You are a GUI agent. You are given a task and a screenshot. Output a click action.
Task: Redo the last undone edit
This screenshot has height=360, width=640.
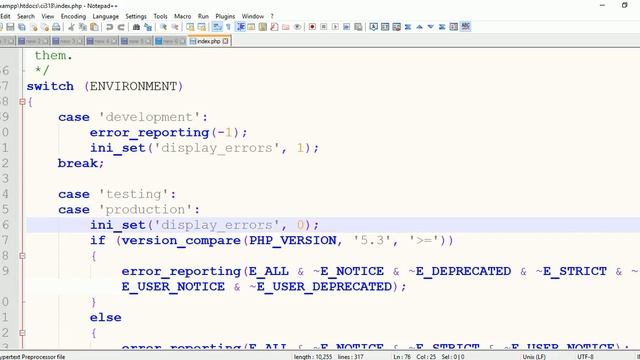(121, 27)
